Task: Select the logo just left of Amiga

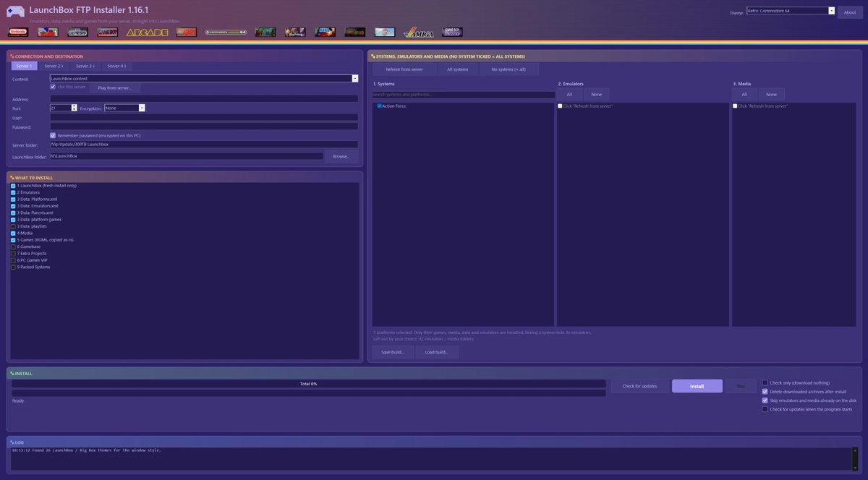Action: (x=385, y=32)
